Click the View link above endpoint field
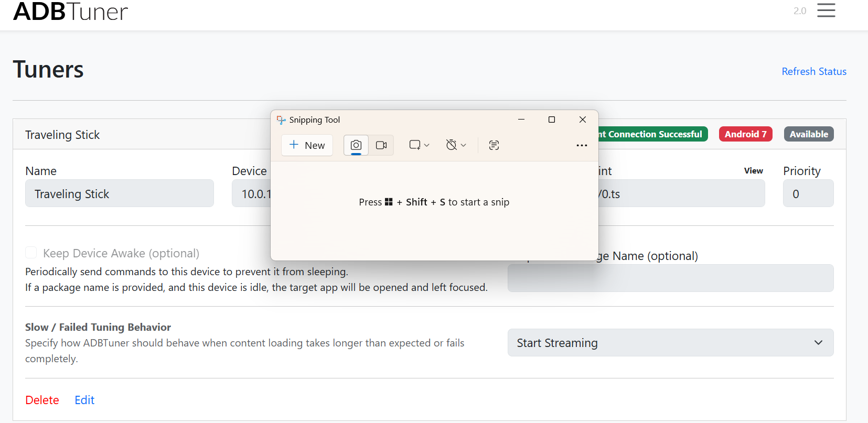This screenshot has height=423, width=868. (x=753, y=171)
